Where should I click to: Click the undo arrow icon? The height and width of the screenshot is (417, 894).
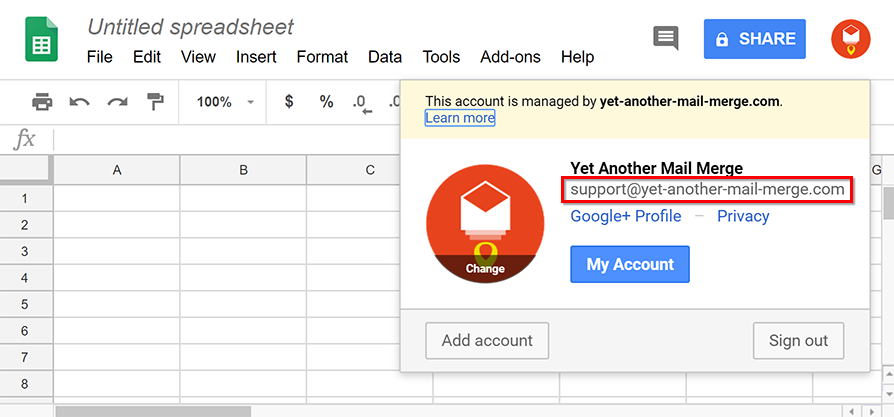(x=80, y=102)
